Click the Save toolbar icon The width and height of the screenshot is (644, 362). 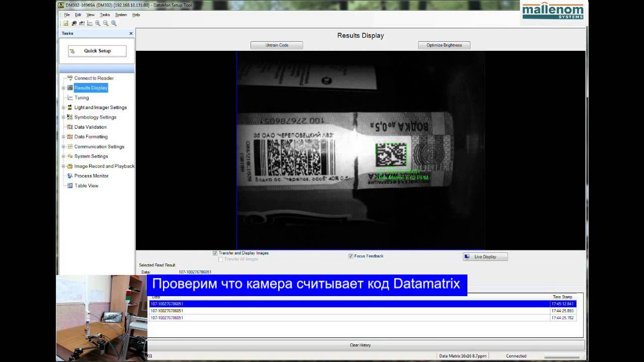point(66,23)
